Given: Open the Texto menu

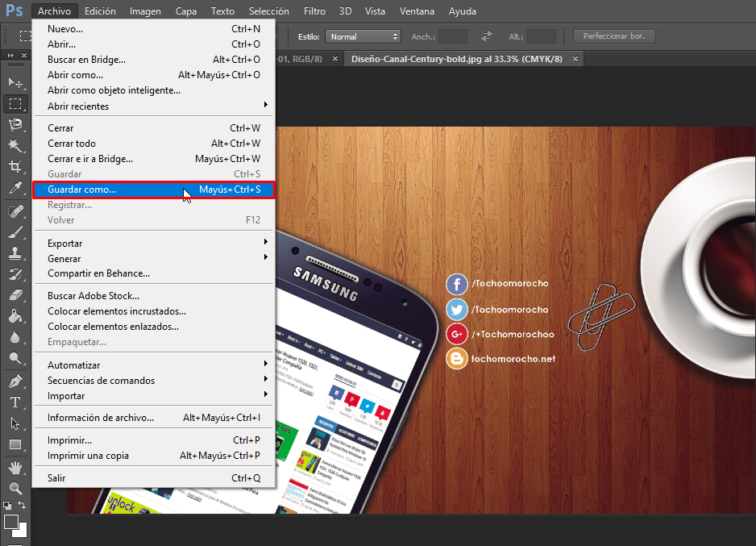Looking at the screenshot, I should (222, 11).
